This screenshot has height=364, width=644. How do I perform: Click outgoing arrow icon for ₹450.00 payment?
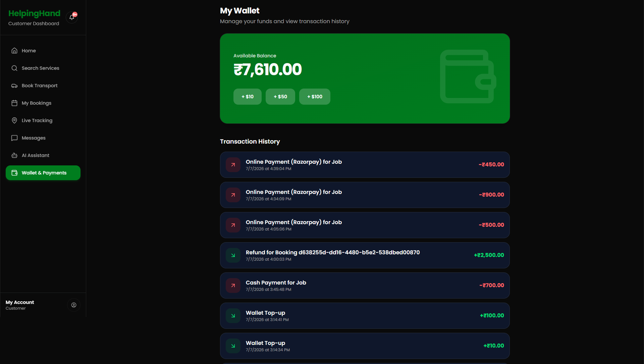tap(233, 165)
